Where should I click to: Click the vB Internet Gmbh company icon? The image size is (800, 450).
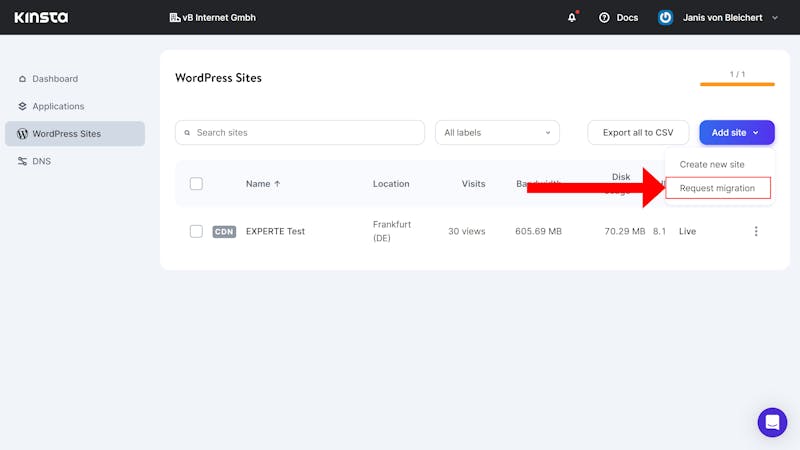tap(174, 17)
